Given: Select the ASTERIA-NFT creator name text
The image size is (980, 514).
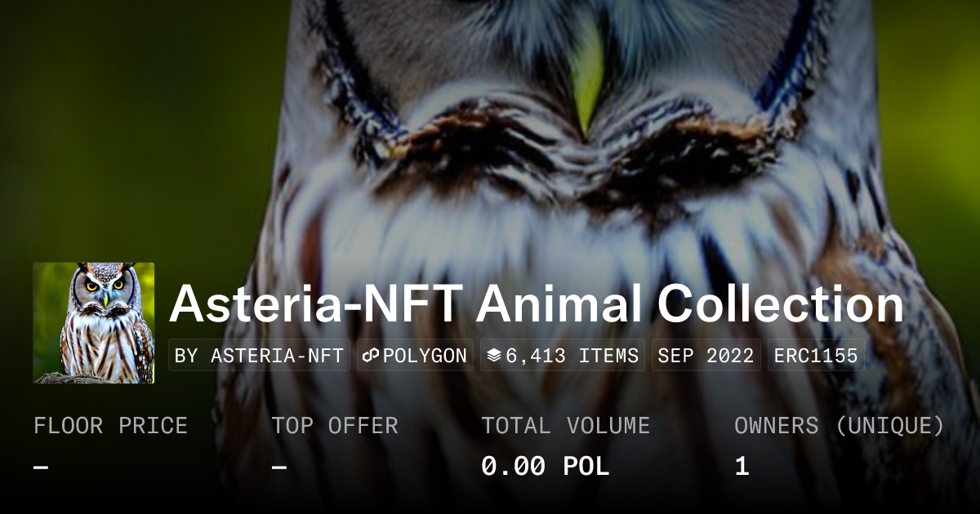Looking at the screenshot, I should [278, 354].
